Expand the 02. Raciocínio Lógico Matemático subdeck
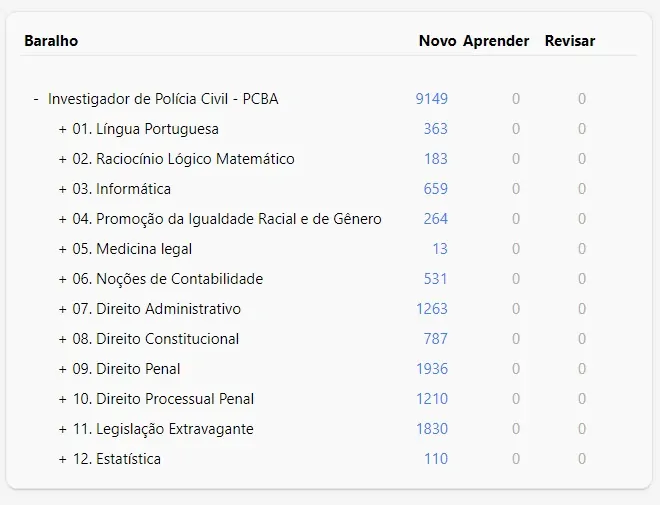Image resolution: width=660 pixels, height=505 pixels. (x=62, y=159)
